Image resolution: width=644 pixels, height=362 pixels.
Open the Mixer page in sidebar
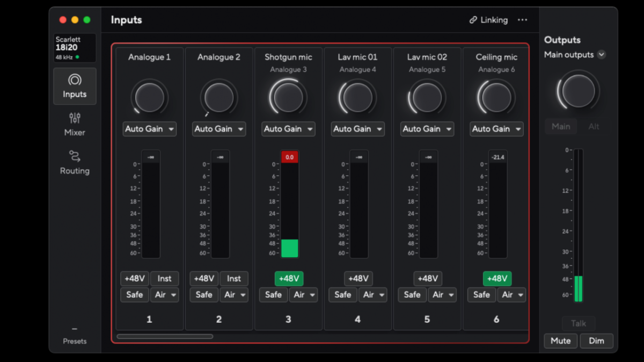click(x=75, y=124)
